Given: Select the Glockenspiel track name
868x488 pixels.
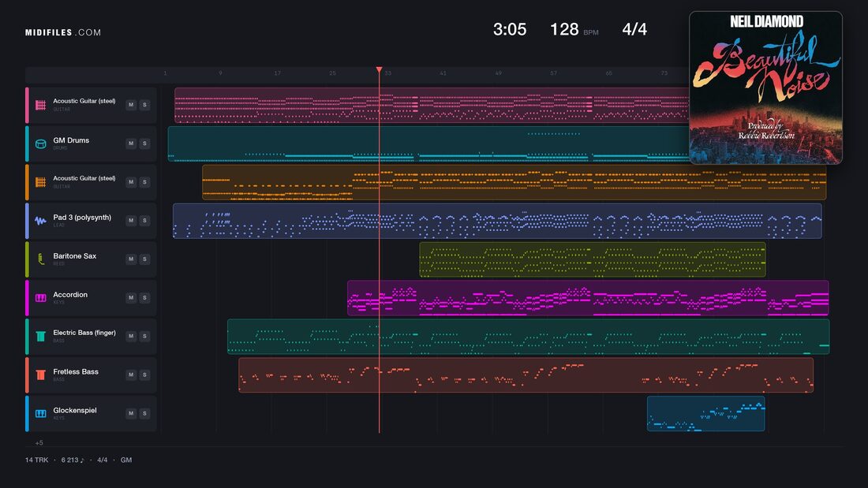Looking at the screenshot, I should click(x=75, y=411).
